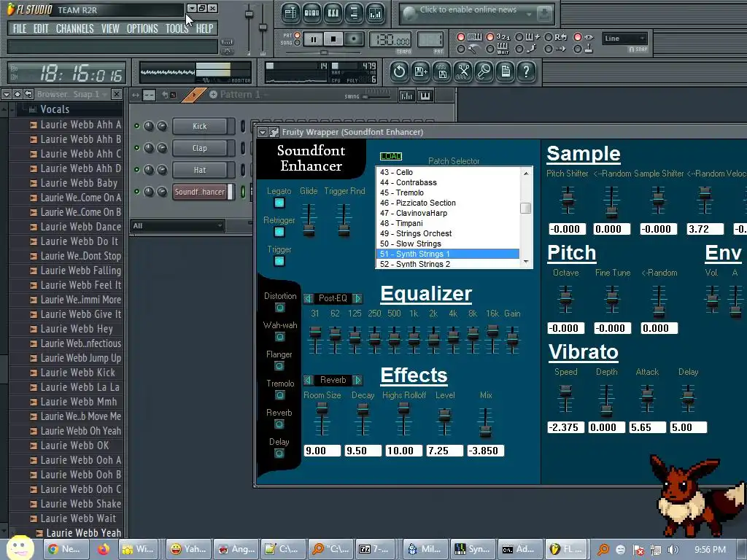
Task: Open the Options menu
Action: pos(142,28)
